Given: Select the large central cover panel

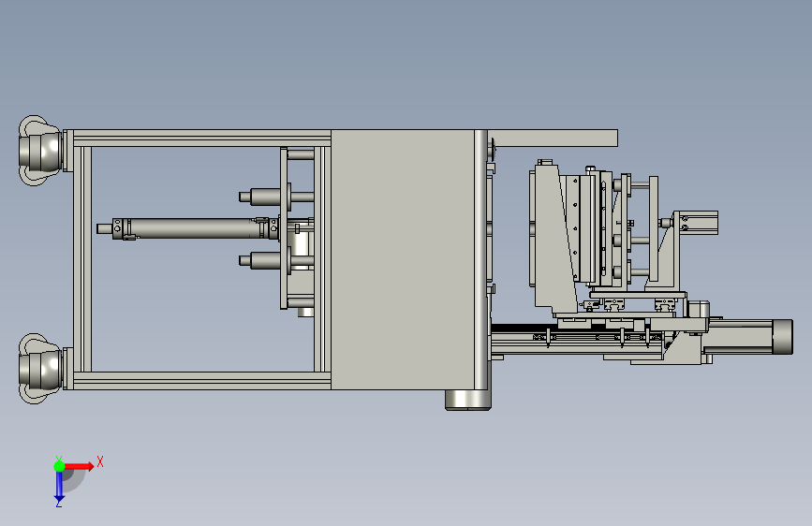Looking at the screenshot, I should tap(403, 259).
